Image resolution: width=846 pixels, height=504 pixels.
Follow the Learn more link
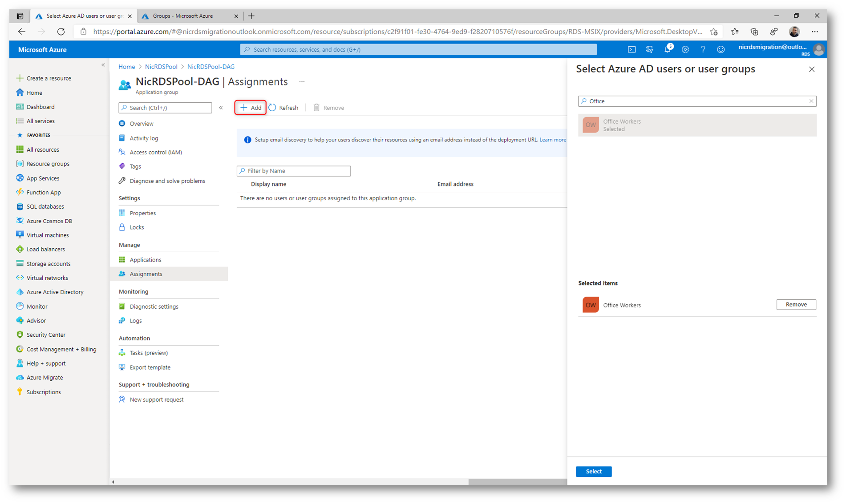click(x=552, y=140)
